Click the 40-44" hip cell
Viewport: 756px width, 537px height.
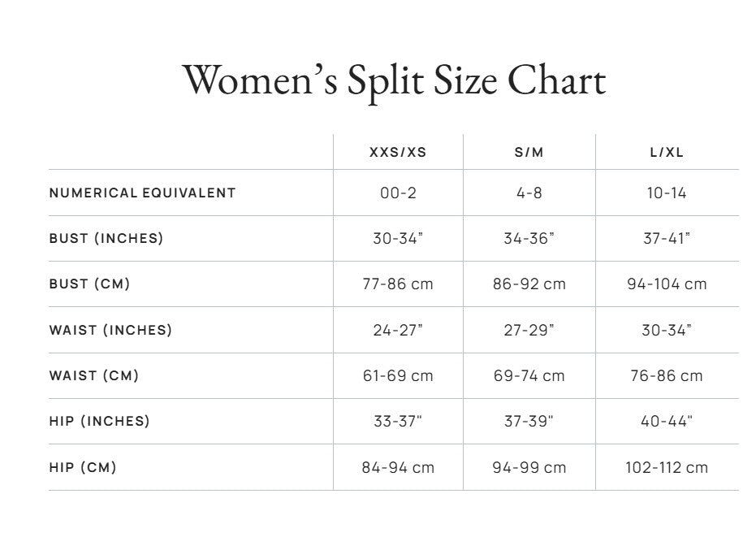point(667,421)
